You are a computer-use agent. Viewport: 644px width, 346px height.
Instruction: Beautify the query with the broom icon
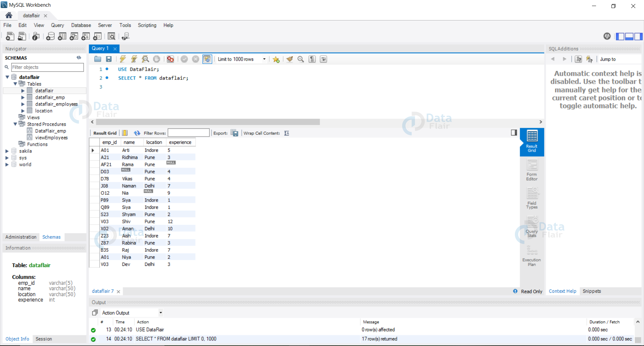pyautogui.click(x=289, y=59)
